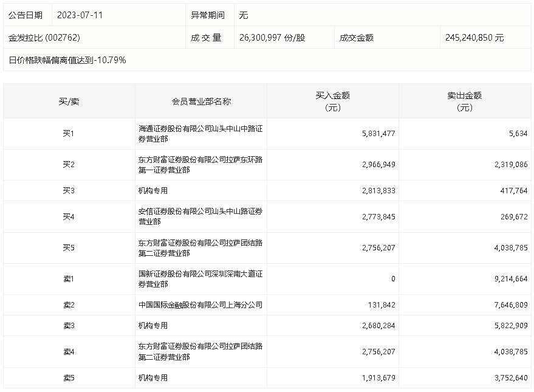The width and height of the screenshot is (534, 392).
Task: Click the 26,300,997 份/股 trading volume value
Action: pyautogui.click(x=272, y=38)
